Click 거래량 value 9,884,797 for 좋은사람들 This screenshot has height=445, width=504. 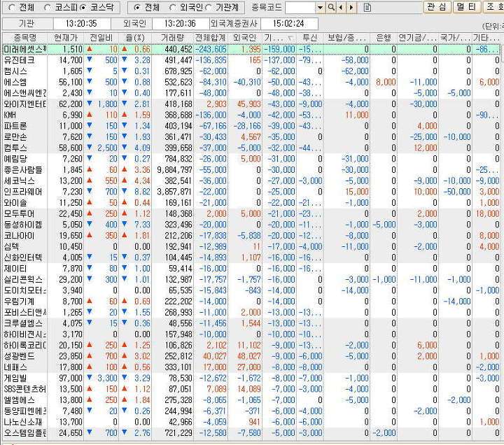(x=174, y=169)
